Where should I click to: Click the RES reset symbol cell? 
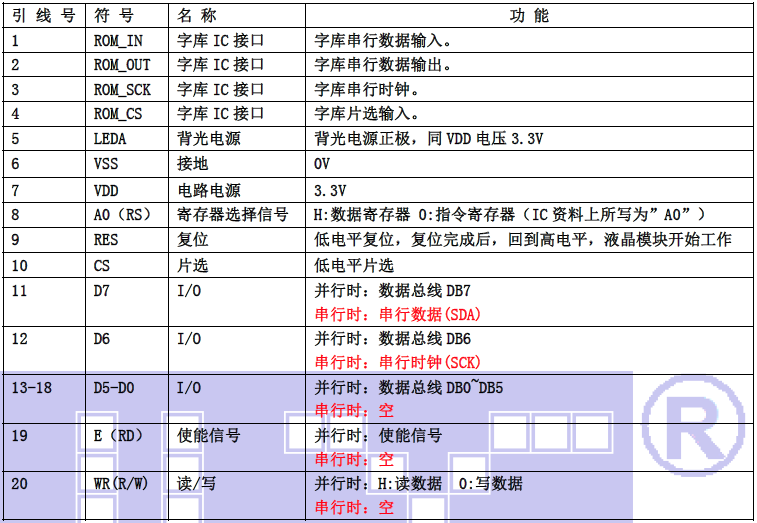click(x=106, y=240)
